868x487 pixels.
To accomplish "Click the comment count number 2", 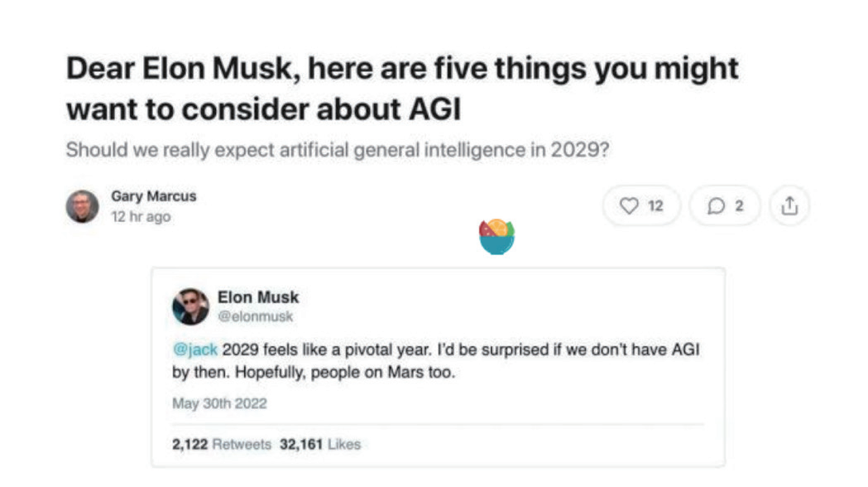I will point(739,205).
